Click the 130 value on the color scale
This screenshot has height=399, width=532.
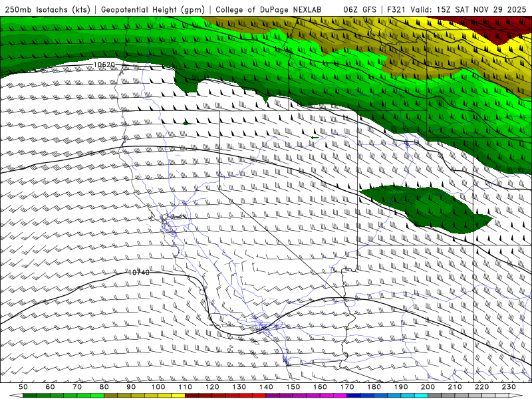click(239, 387)
